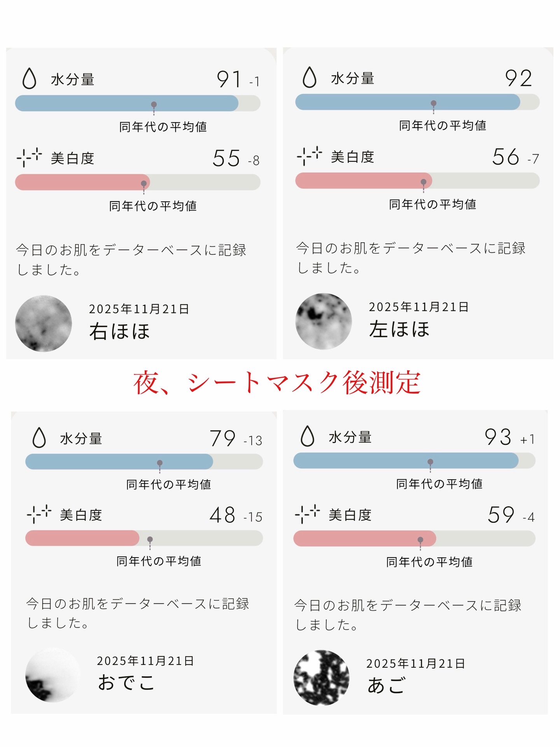This screenshot has width=560, height=747.
Task: Click the blue 水分量 bar showing 91
Action: 126,103
